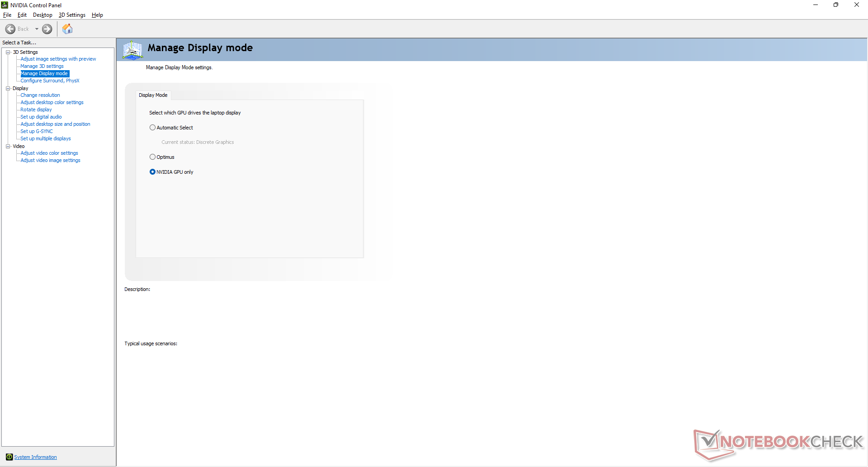The image size is (868, 467).
Task: Collapse the Display tree node
Action: (8, 88)
